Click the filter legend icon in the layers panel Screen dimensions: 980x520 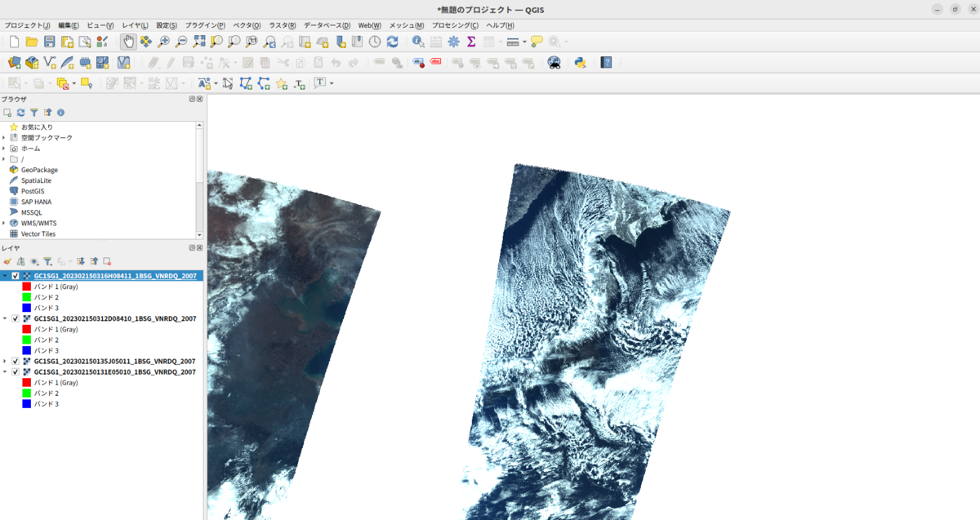coord(47,261)
